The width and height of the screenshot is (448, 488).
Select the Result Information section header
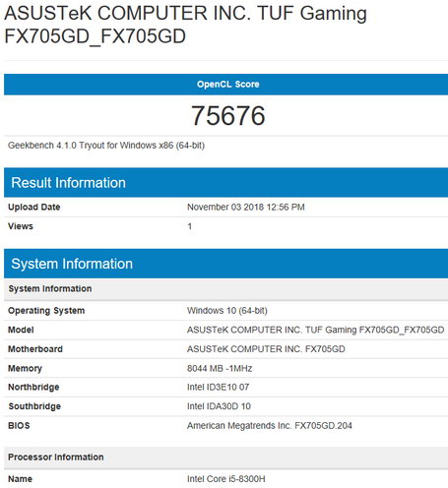pyautogui.click(x=225, y=182)
